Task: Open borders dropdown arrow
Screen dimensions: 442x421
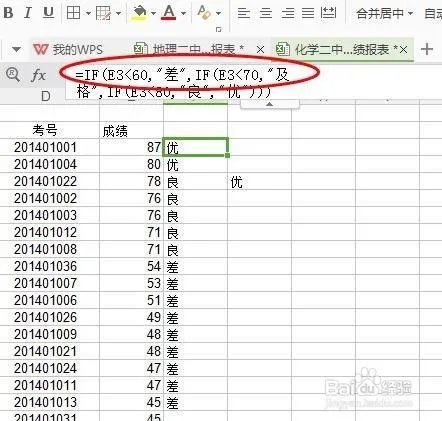Action: click(88, 13)
